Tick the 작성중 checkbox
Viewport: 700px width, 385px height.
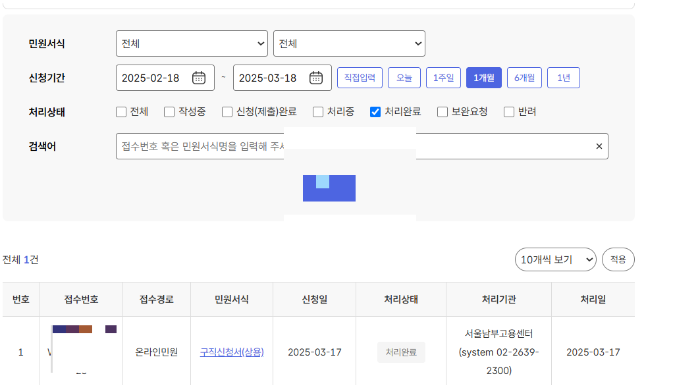coord(169,112)
